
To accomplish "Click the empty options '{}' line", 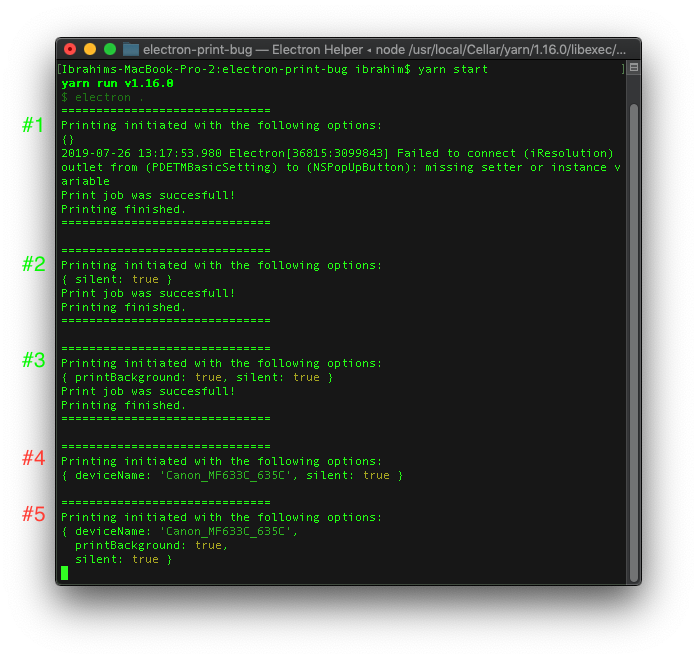I will point(68,140).
